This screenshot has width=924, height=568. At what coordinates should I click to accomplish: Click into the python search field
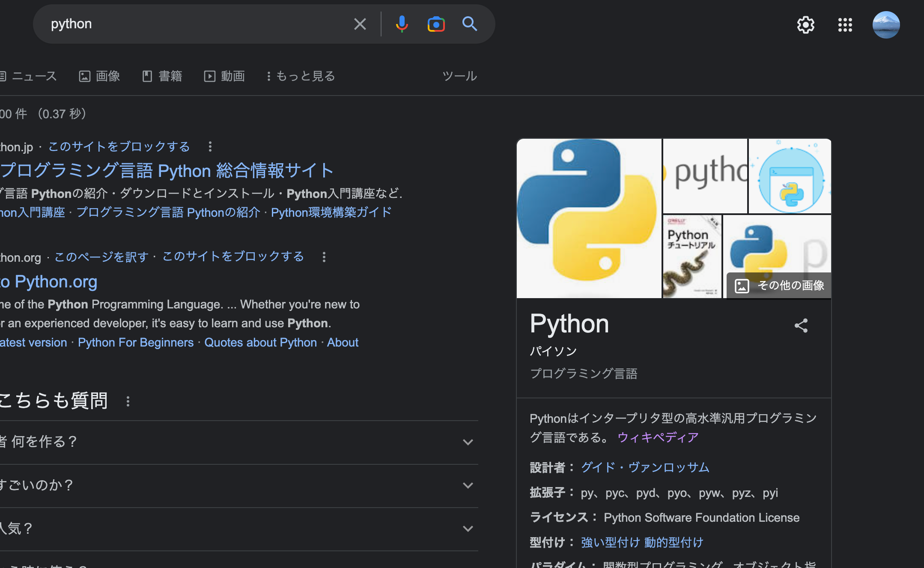(x=193, y=24)
